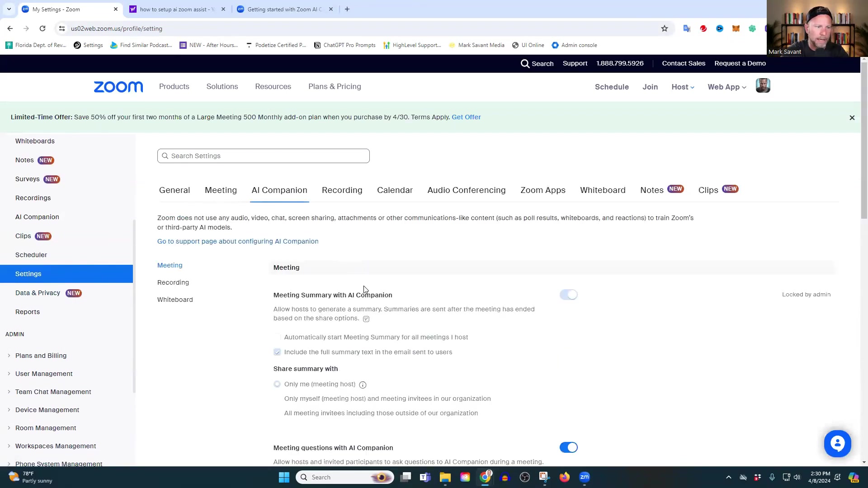Open Zoom app from the taskbar
The image size is (868, 488).
click(585, 477)
